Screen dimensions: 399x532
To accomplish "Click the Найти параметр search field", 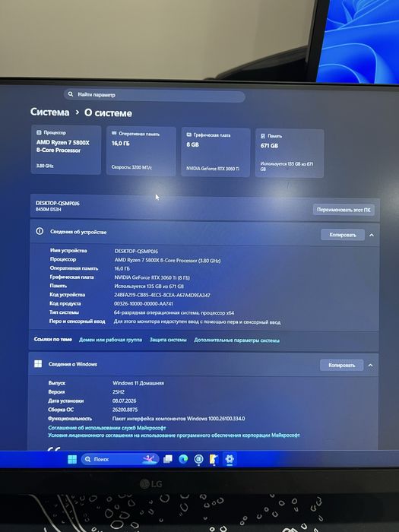I will pyautogui.click(x=154, y=95).
